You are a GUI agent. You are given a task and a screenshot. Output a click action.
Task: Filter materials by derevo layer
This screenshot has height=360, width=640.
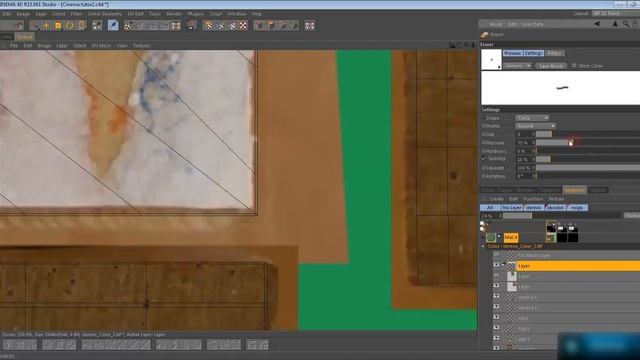pyautogui.click(x=533, y=208)
